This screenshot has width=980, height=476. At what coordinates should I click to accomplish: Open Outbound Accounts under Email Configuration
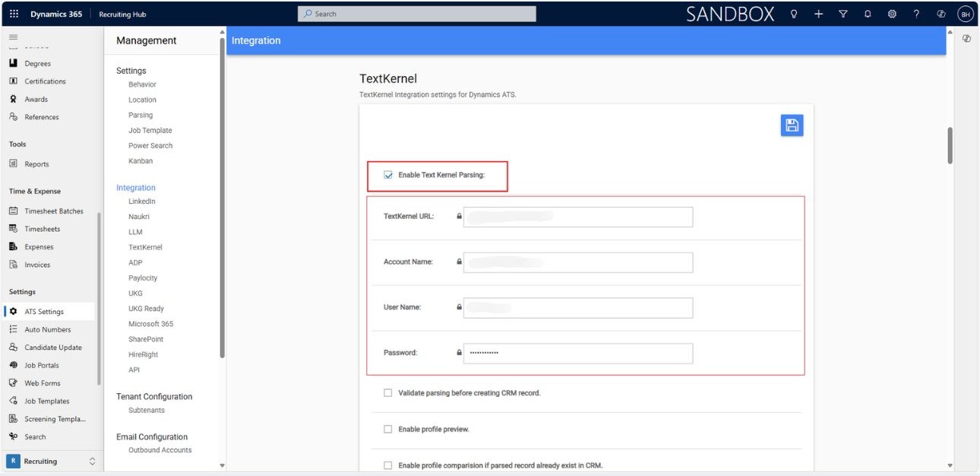pyautogui.click(x=160, y=450)
